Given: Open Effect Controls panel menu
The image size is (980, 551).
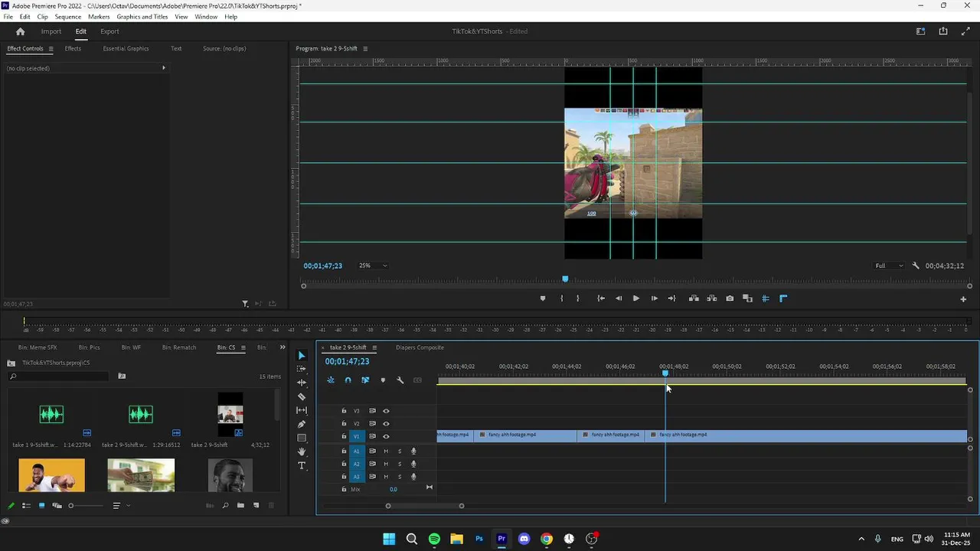Looking at the screenshot, I should pyautogui.click(x=51, y=48).
